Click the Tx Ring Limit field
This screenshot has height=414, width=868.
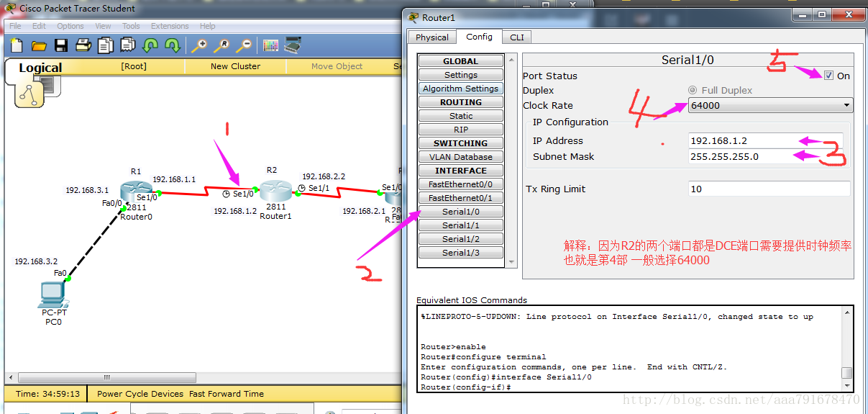[769, 189]
